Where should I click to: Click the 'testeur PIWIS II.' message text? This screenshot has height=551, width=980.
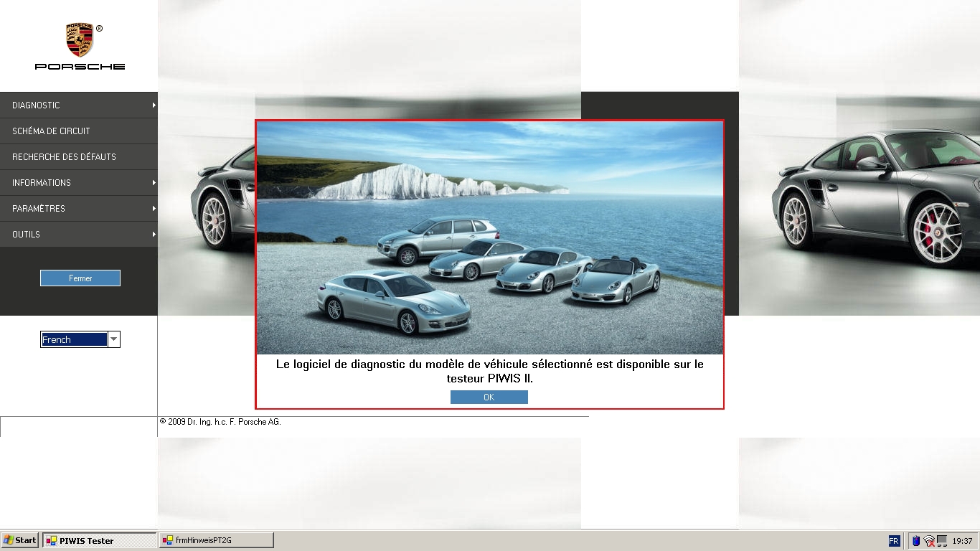490,378
